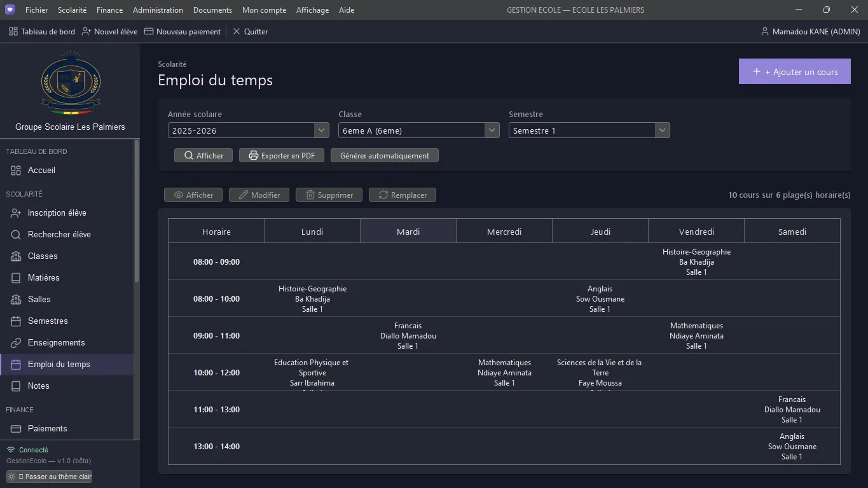Select Emploi du temps sidebar entry
This screenshot has height=488, width=868.
pos(67,364)
